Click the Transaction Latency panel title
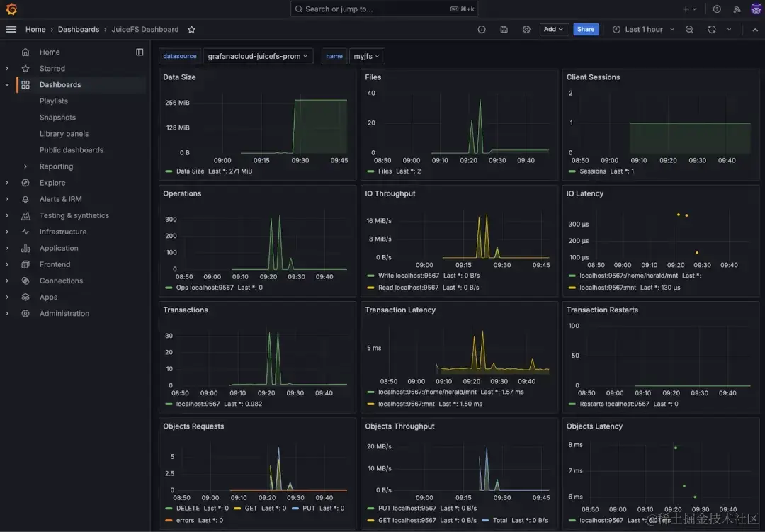The width and height of the screenshot is (765, 532). (x=400, y=310)
